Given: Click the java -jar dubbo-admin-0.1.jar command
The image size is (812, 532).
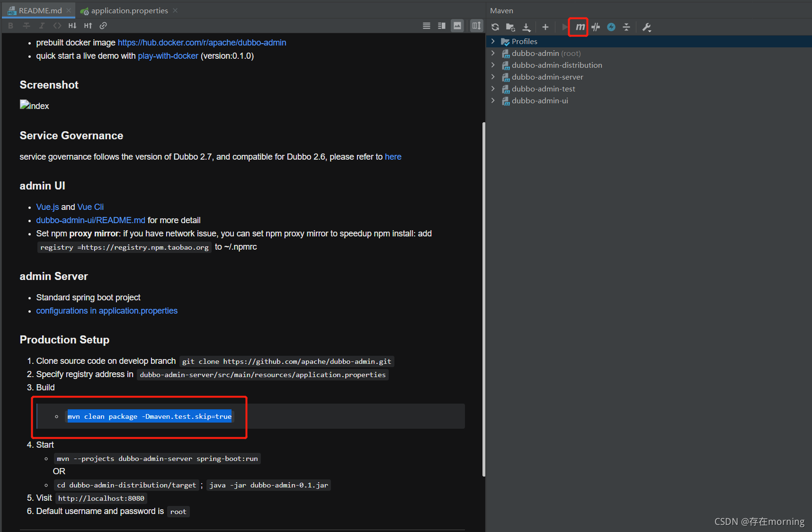Looking at the screenshot, I should pos(268,485).
